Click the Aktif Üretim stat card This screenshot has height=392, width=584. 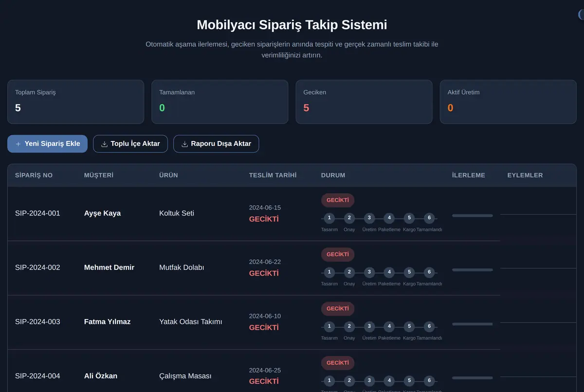(508, 102)
